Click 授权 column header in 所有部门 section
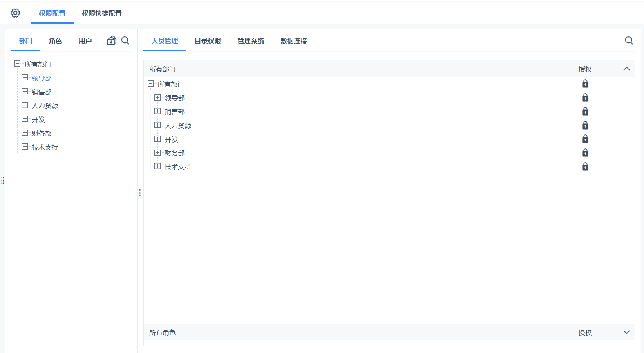The width and height of the screenshot is (644, 353). coord(585,69)
